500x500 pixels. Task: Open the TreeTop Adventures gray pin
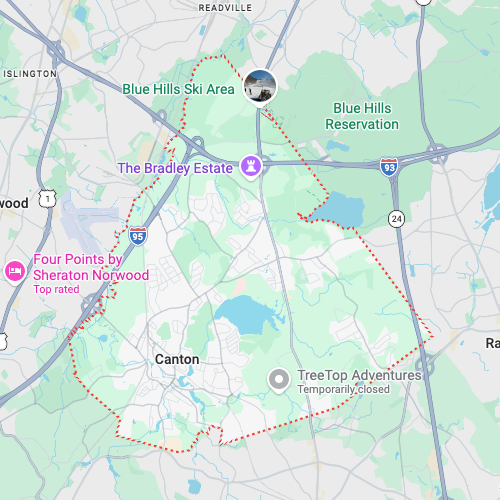279,380
